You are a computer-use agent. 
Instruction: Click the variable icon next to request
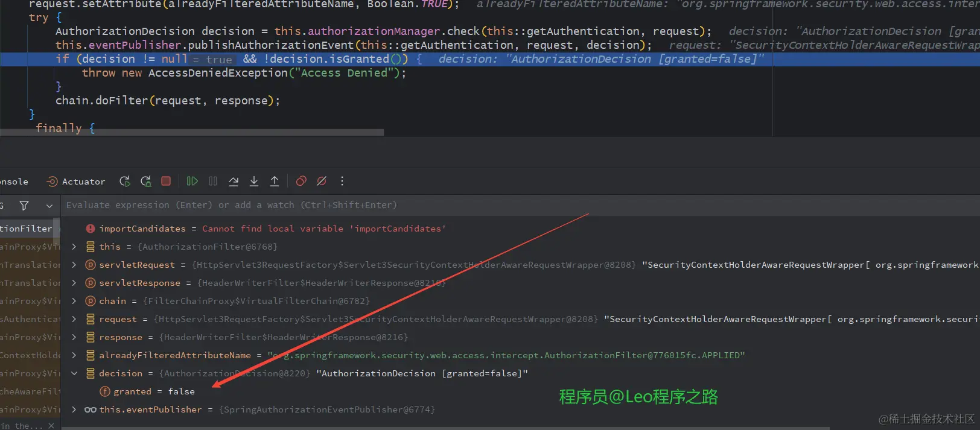click(x=91, y=319)
